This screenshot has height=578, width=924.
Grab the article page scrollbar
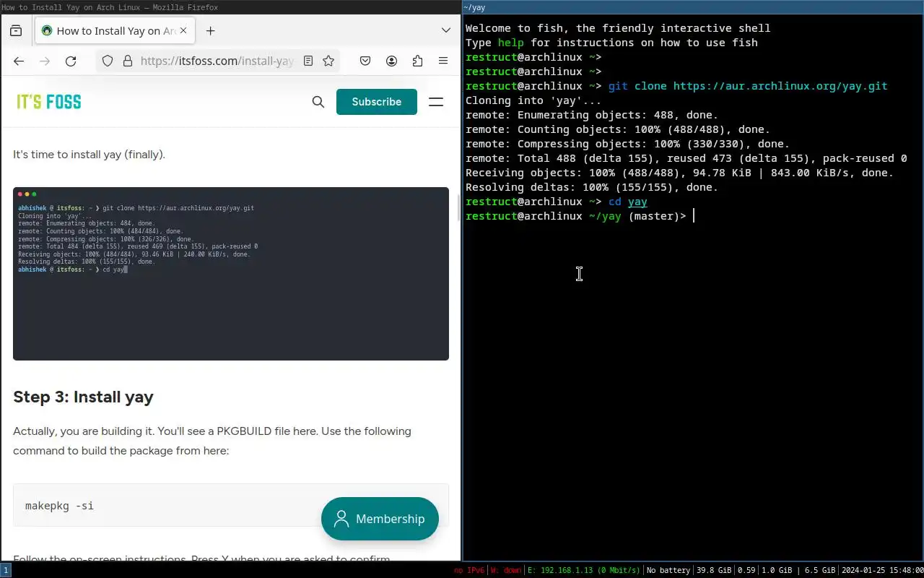[x=458, y=207]
